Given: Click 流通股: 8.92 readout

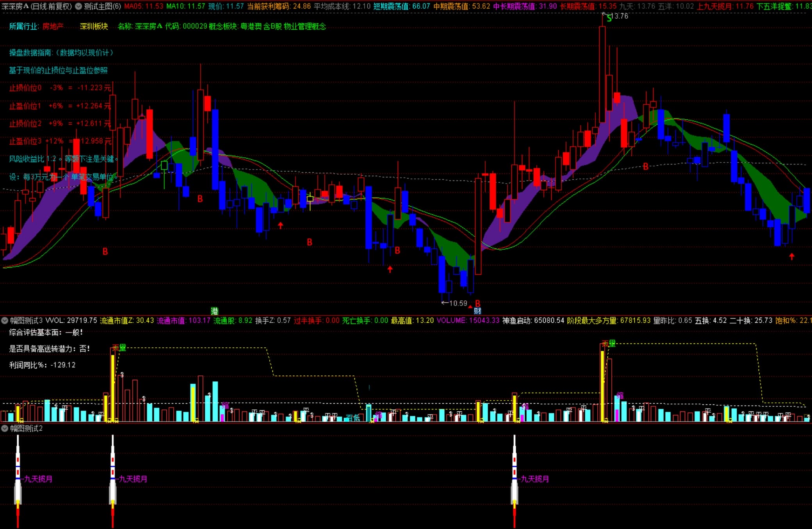Looking at the screenshot, I should coord(233,321).
